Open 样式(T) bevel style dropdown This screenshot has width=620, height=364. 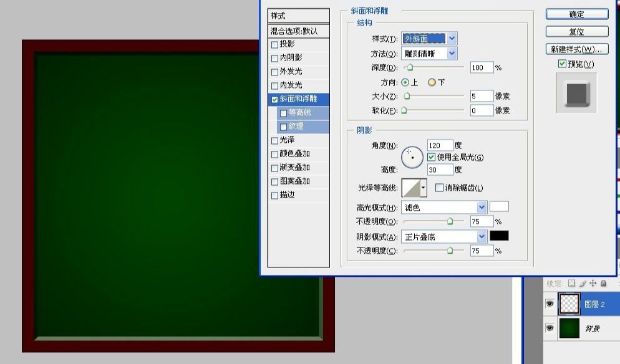point(429,39)
